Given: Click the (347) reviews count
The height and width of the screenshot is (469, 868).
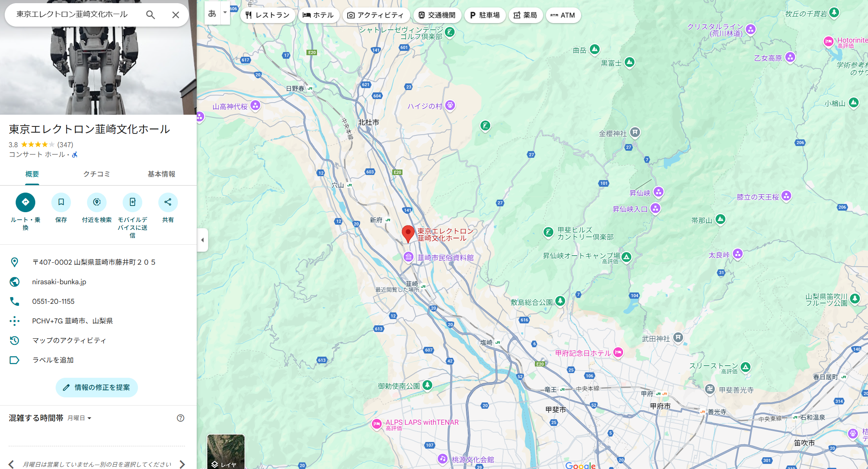Looking at the screenshot, I should click(65, 145).
